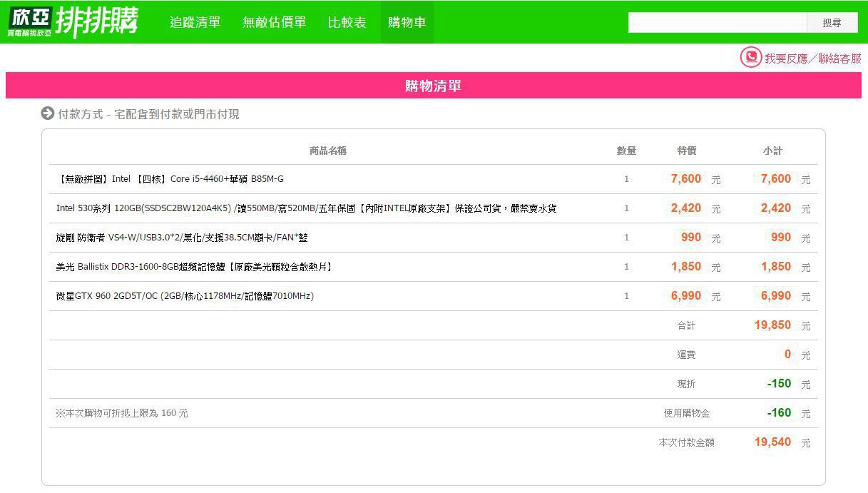Click the 7,600 special price of the i5-4460 bundle
Viewport: 868px width, 493px height.
coord(686,179)
